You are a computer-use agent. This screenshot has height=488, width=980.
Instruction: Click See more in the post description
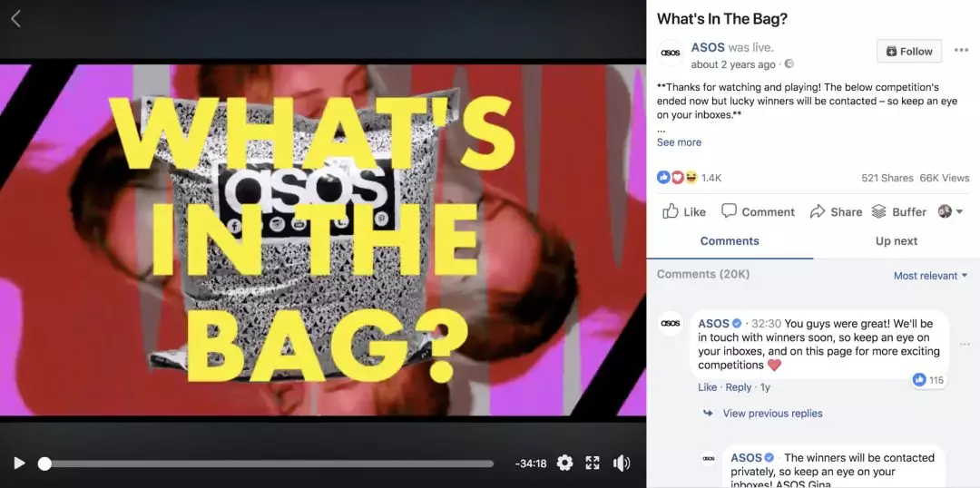[679, 142]
